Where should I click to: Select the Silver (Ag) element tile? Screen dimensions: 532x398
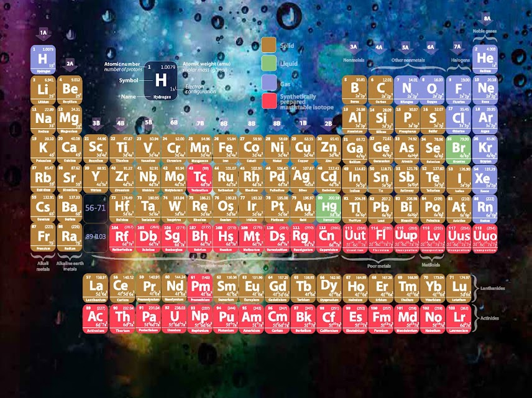click(303, 179)
